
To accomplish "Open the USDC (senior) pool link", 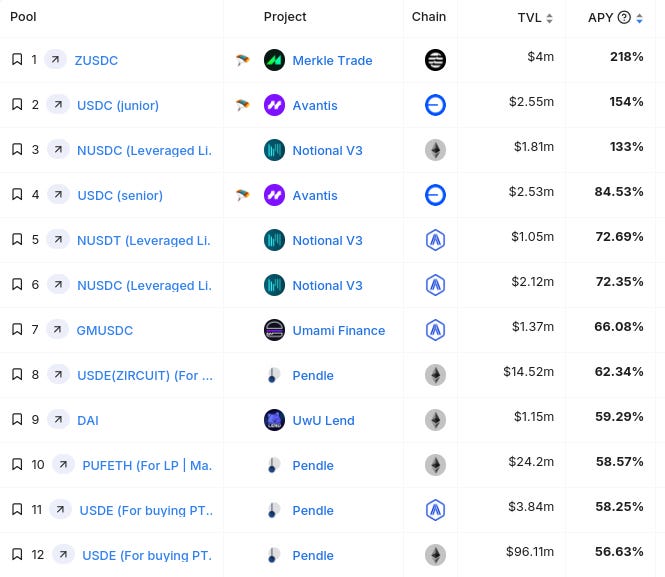I will [x=120, y=195].
